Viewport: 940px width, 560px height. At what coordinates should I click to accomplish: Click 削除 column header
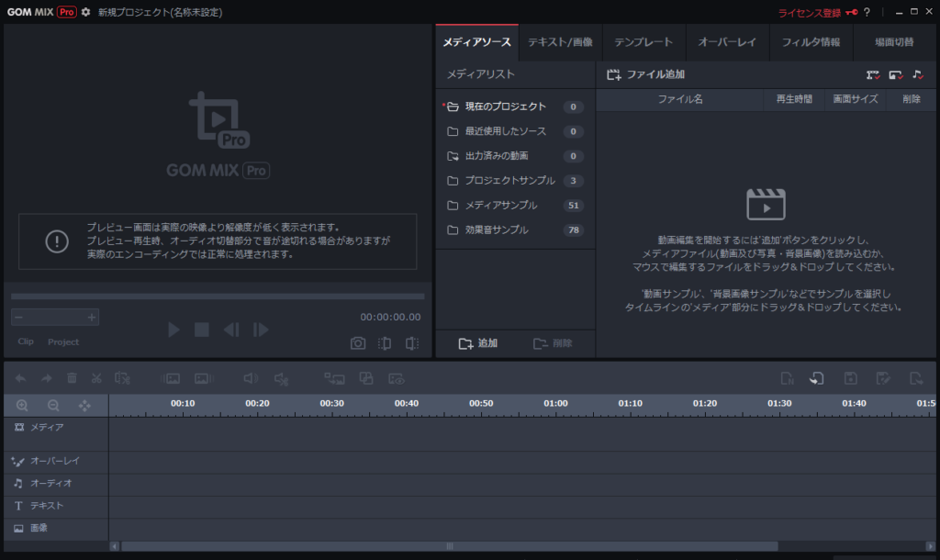coord(912,99)
